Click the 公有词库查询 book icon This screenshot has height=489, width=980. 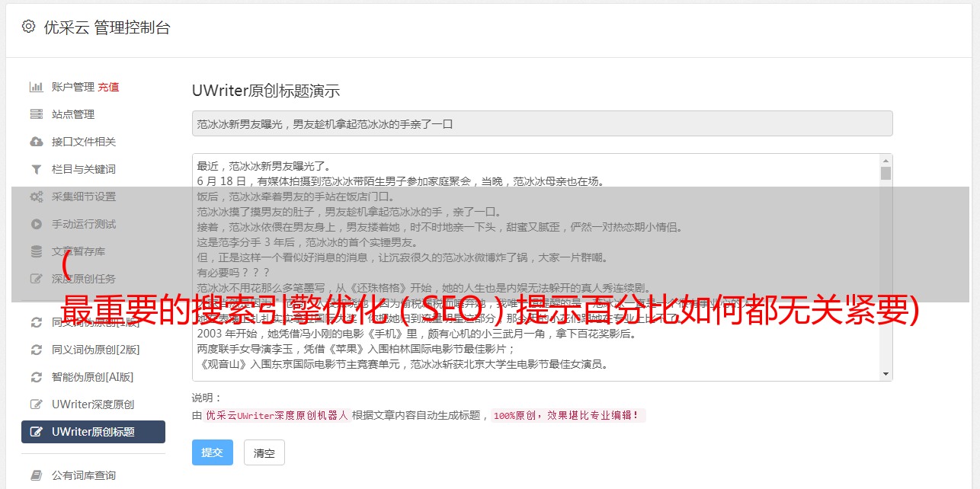point(36,475)
